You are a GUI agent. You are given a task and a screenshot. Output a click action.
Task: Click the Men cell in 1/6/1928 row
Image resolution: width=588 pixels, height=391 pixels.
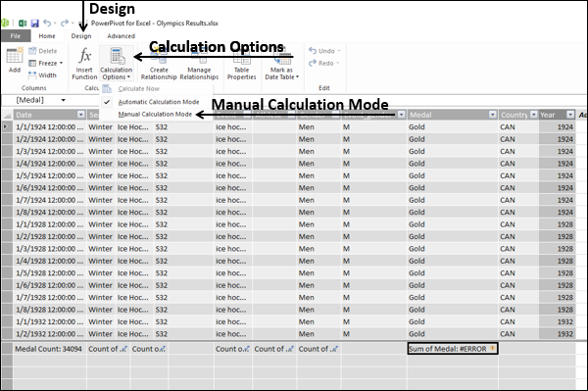tap(318, 285)
